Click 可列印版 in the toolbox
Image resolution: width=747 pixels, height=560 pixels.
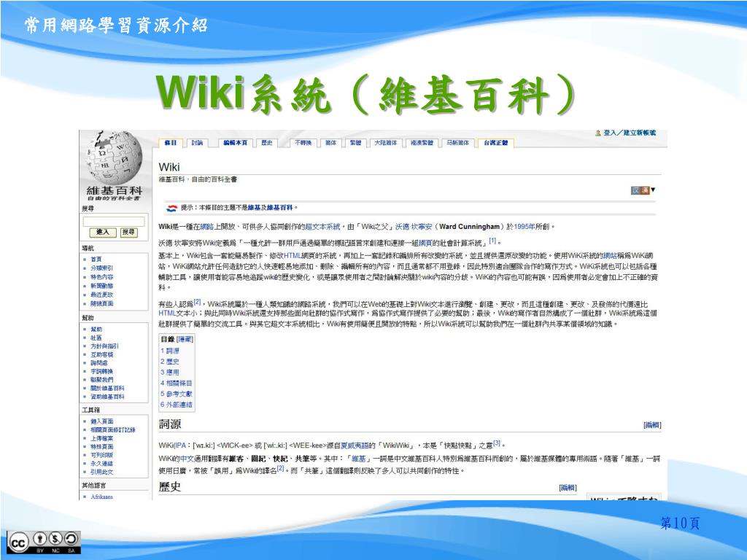pos(102,455)
